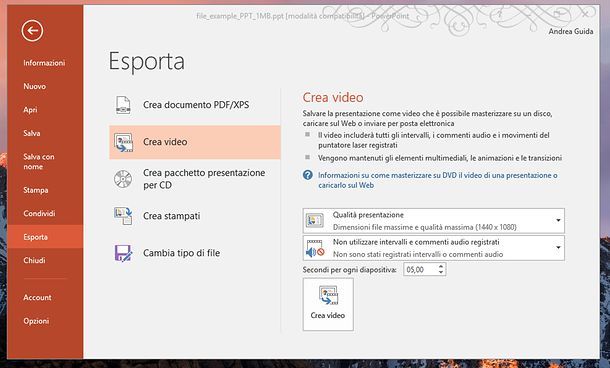Click the 'Non sono stati registrati intervalli' text
Viewport: 610px width, 368px height.
(x=418, y=254)
